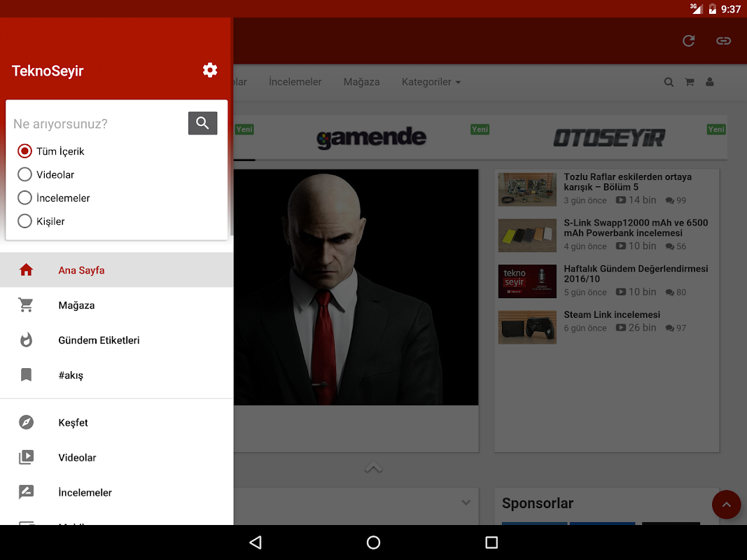Expand the Kategoriler dropdown
The height and width of the screenshot is (560, 747).
(431, 82)
